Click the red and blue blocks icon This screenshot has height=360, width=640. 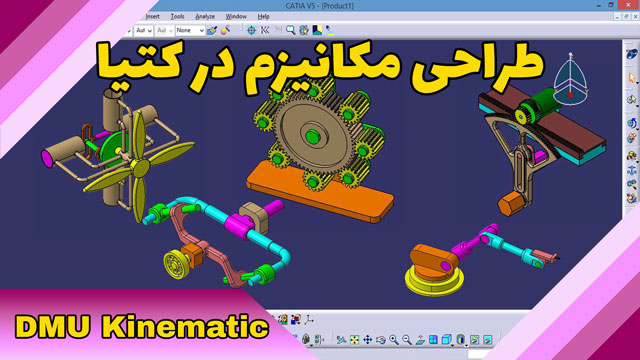pyautogui.click(x=296, y=320)
